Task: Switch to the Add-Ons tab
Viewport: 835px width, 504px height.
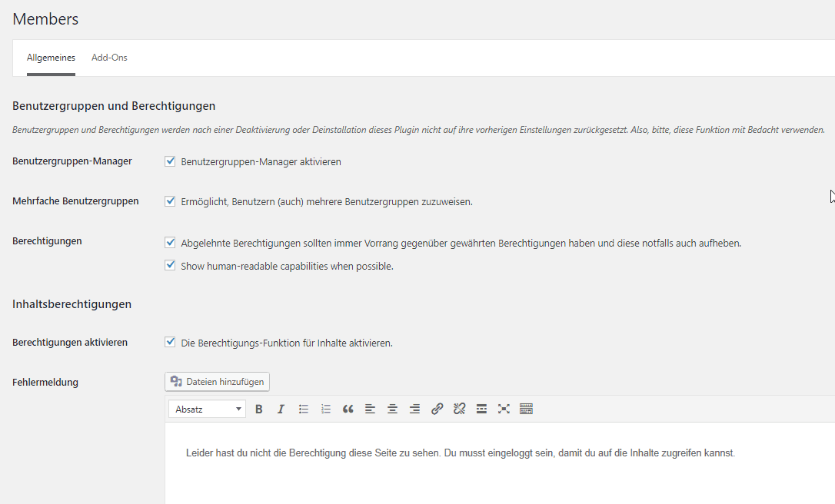Action: (109, 57)
